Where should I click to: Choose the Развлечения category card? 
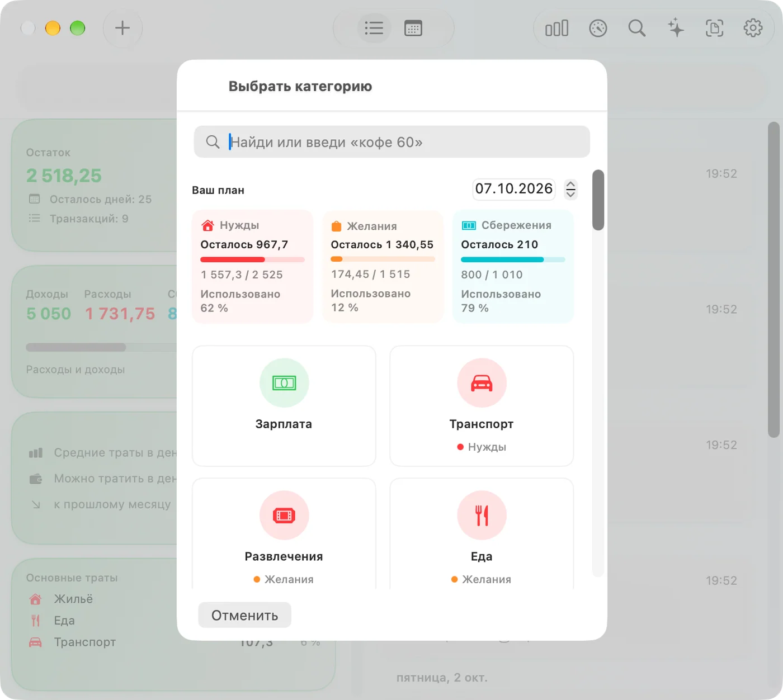pos(284,534)
